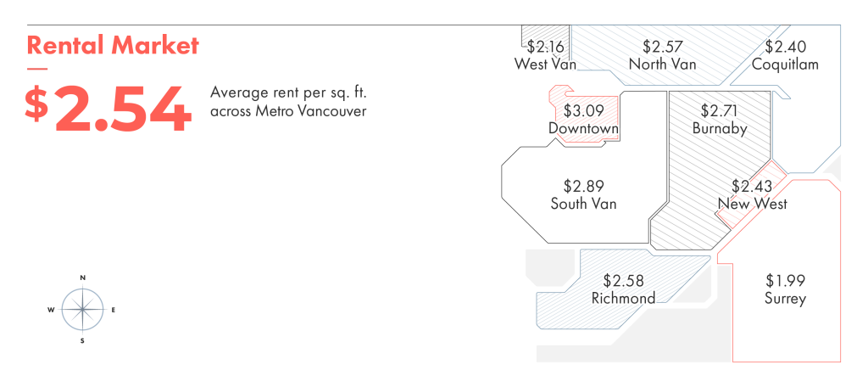Select the Coquitlam $2.40 region
868x387 pixels.
[x=785, y=55]
